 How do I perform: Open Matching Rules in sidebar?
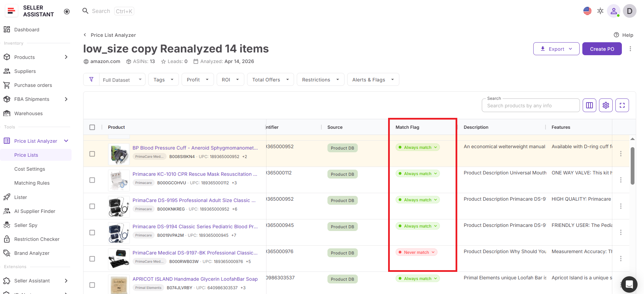tap(32, 183)
